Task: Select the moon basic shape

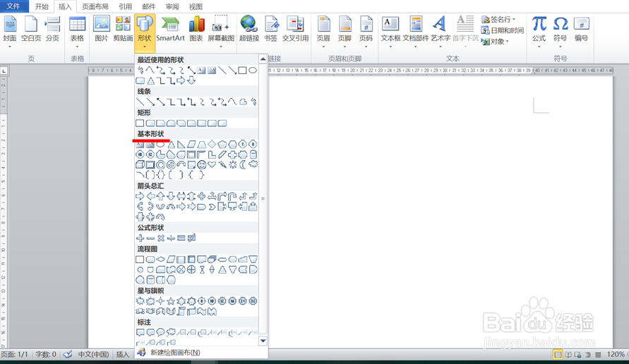Action: [243, 165]
